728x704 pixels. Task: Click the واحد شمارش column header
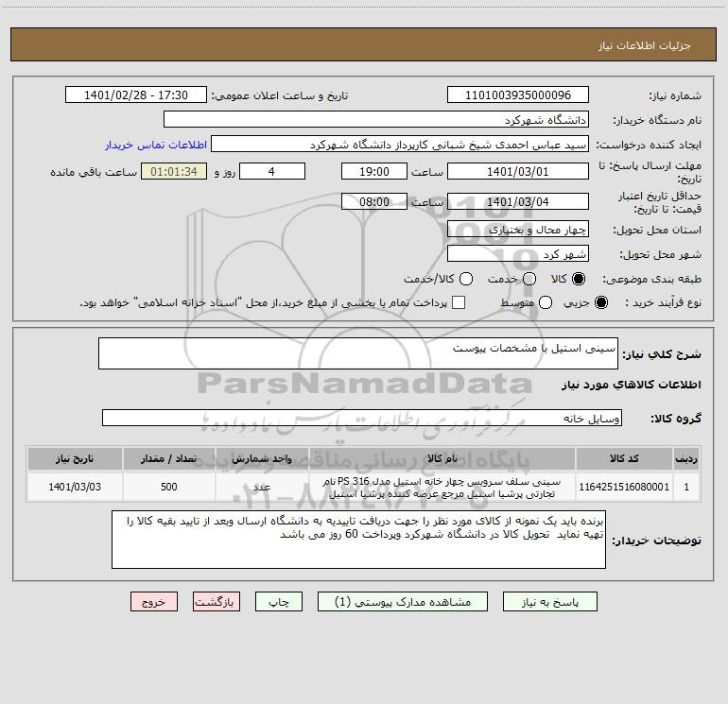[x=262, y=458]
